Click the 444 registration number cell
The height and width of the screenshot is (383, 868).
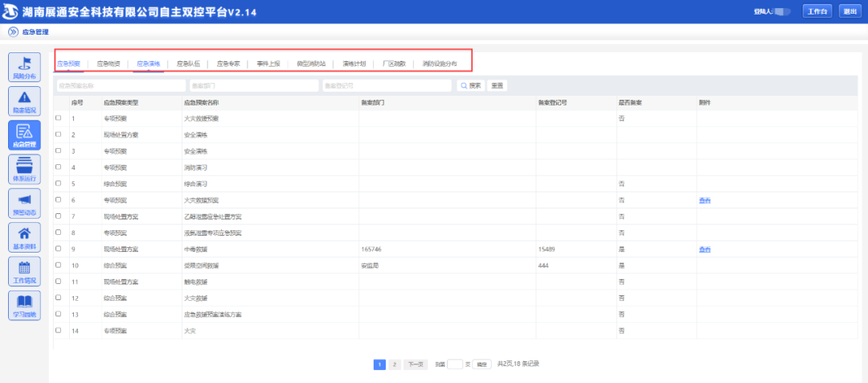(543, 266)
